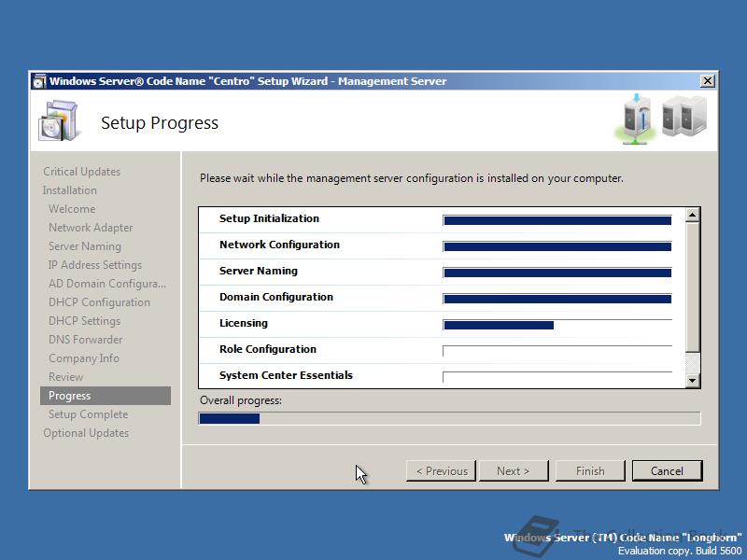This screenshot has width=747, height=560.
Task: Select Setup Complete step in sidebar
Action: click(88, 414)
